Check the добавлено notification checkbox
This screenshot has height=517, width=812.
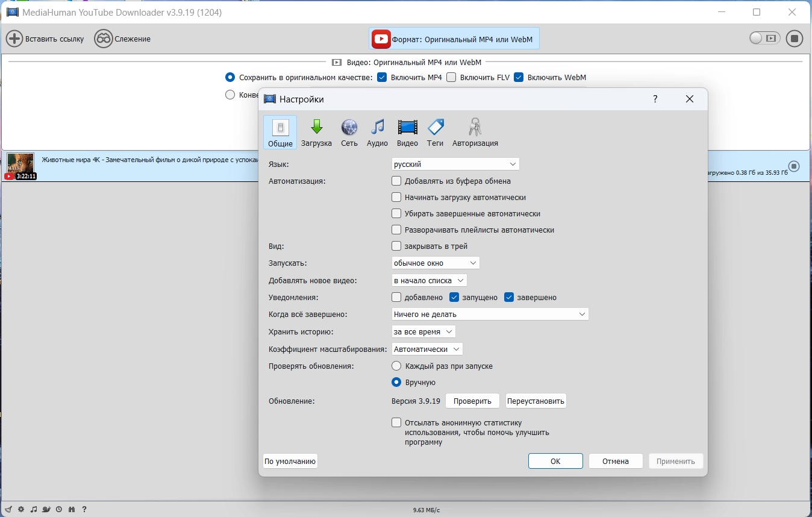396,297
